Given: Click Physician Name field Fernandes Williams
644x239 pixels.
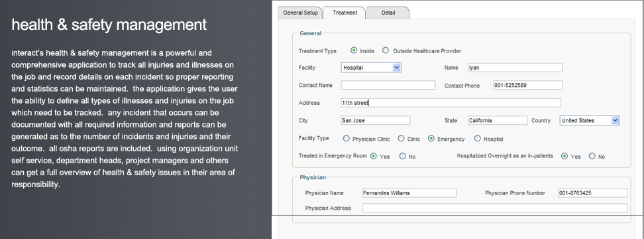Looking at the screenshot, I should point(409,193).
